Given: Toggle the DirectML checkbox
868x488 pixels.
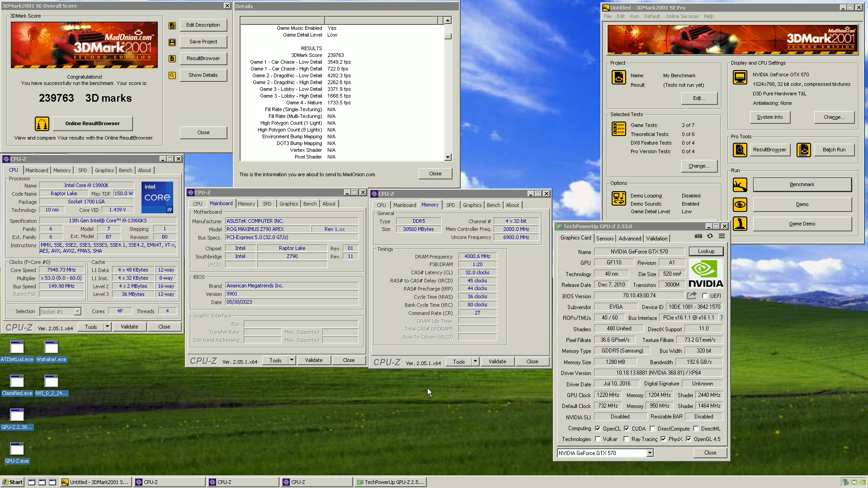Looking at the screenshot, I should [696, 429].
